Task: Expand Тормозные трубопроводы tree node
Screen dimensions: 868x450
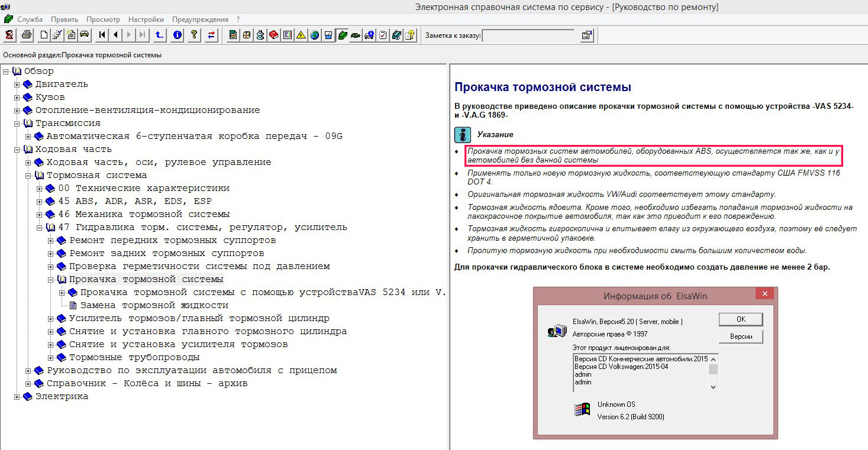Action: [x=51, y=358]
